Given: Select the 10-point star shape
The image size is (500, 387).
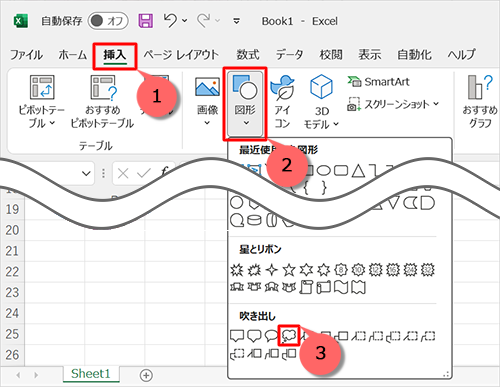Looking at the screenshot, I should coord(358,270).
